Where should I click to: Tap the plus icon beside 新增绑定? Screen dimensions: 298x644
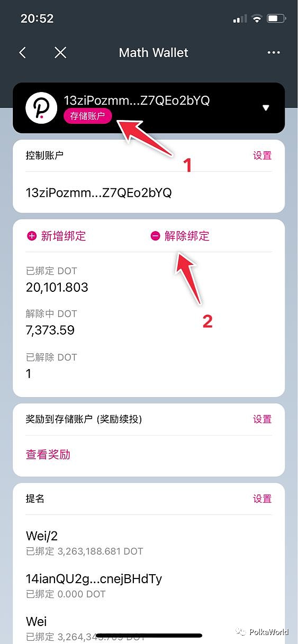(x=31, y=236)
